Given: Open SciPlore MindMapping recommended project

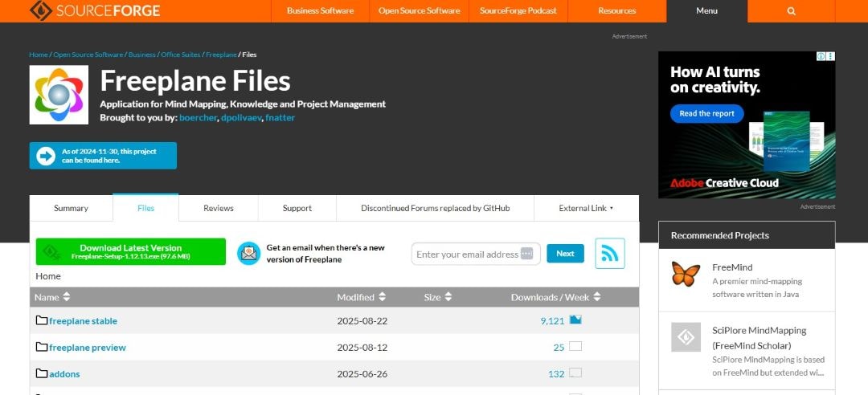Looking at the screenshot, I should (x=759, y=338).
